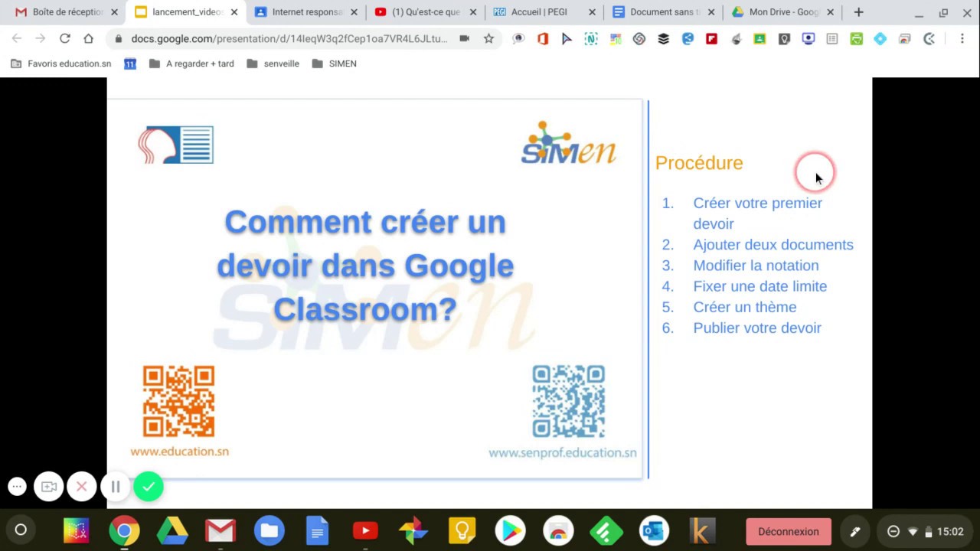Cancel the screen recording
This screenshot has width=980, height=551.
[x=82, y=487]
